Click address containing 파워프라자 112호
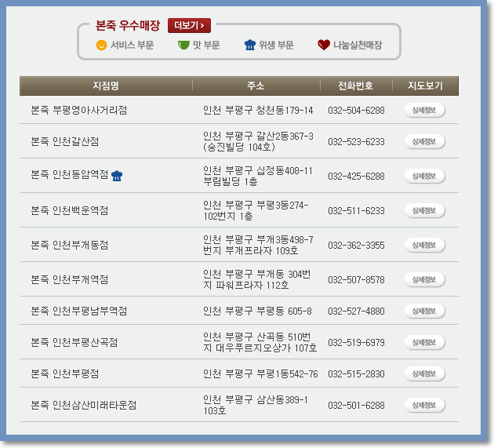The image size is (494, 448). (256, 279)
